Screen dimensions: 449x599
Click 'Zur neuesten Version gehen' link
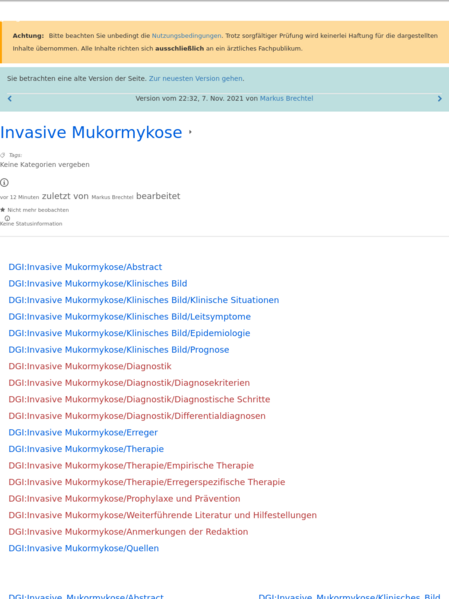tap(196, 78)
